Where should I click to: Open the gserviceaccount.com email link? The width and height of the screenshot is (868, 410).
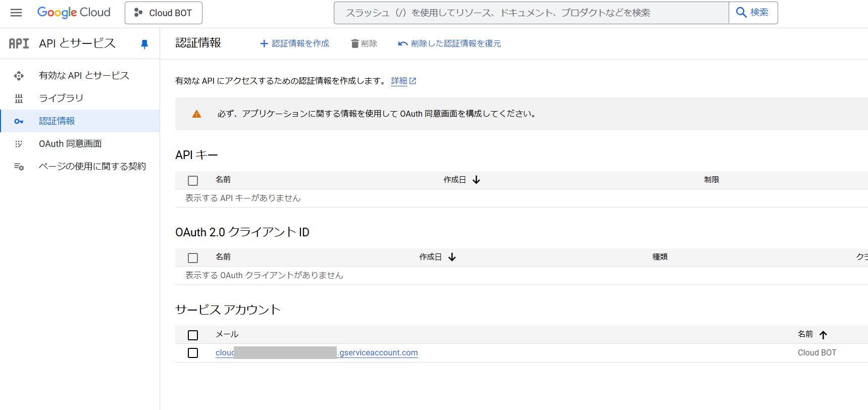click(x=317, y=353)
